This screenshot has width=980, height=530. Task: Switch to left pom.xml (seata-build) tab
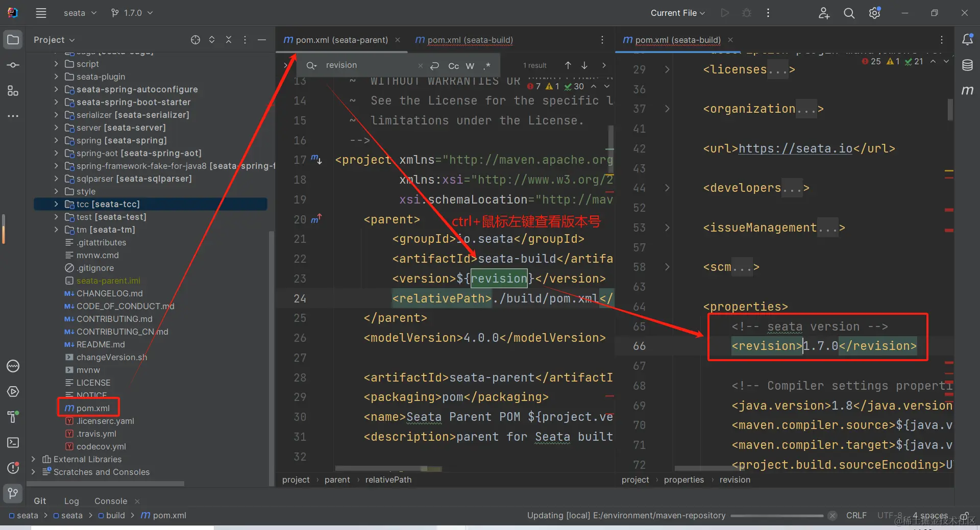[464, 40]
